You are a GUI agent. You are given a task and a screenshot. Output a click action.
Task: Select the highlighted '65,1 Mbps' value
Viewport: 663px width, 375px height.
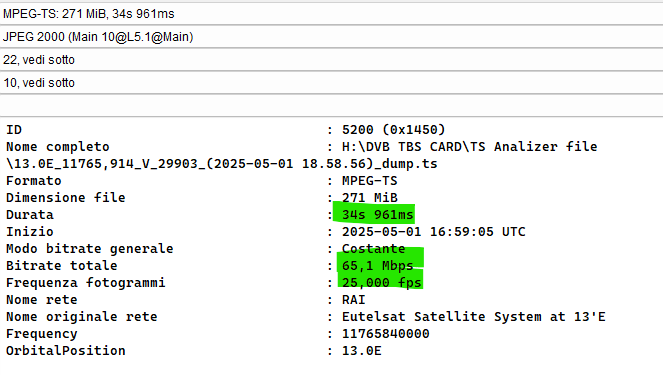[x=377, y=266]
